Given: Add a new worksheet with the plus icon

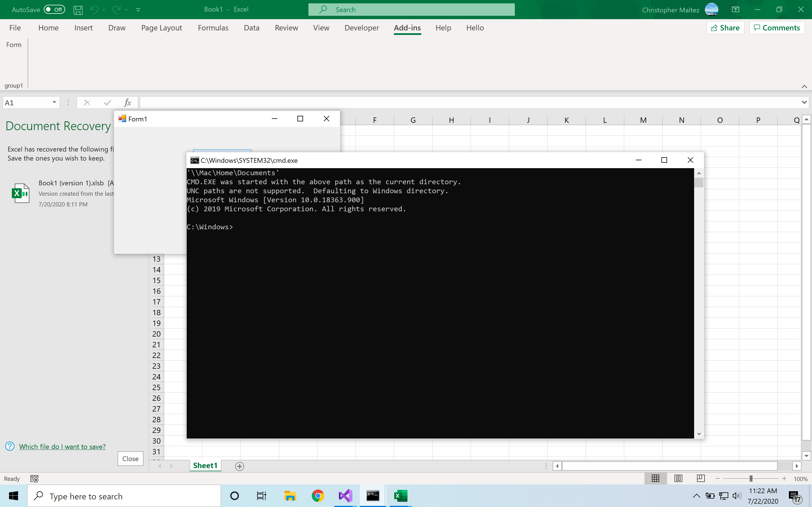Looking at the screenshot, I should pos(239,466).
